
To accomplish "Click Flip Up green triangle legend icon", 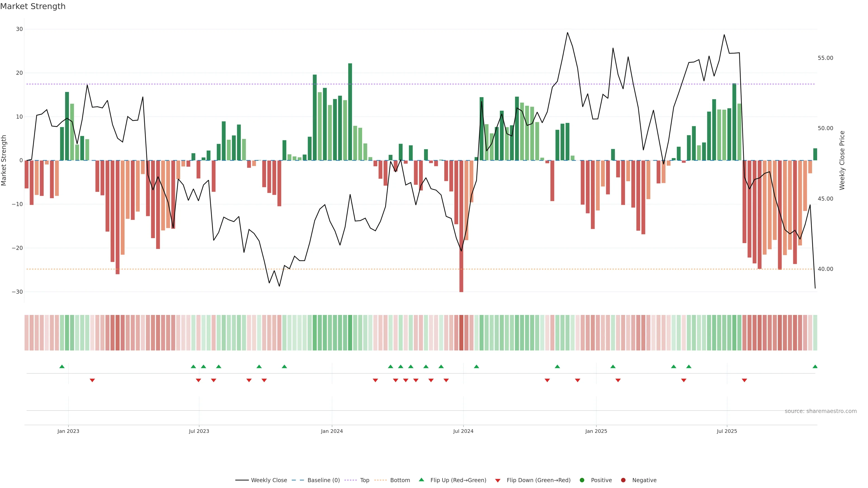I will pos(421,480).
